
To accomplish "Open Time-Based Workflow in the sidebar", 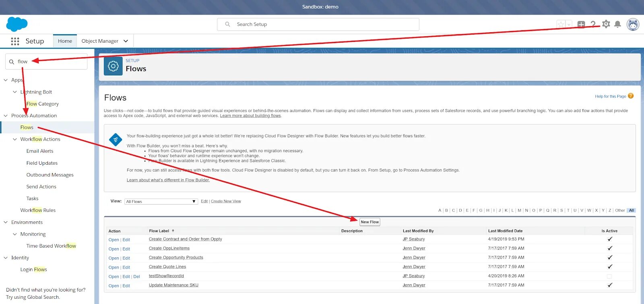I will click(51, 246).
